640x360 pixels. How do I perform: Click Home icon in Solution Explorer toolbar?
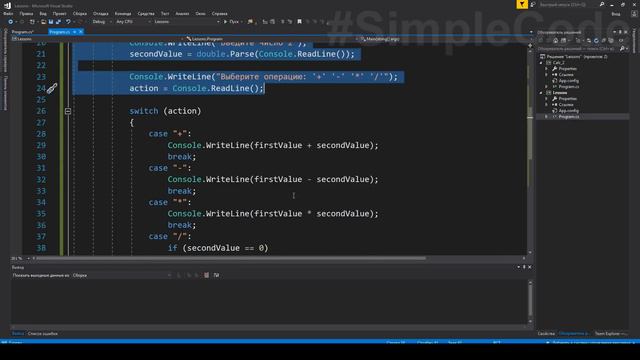pos(556,40)
